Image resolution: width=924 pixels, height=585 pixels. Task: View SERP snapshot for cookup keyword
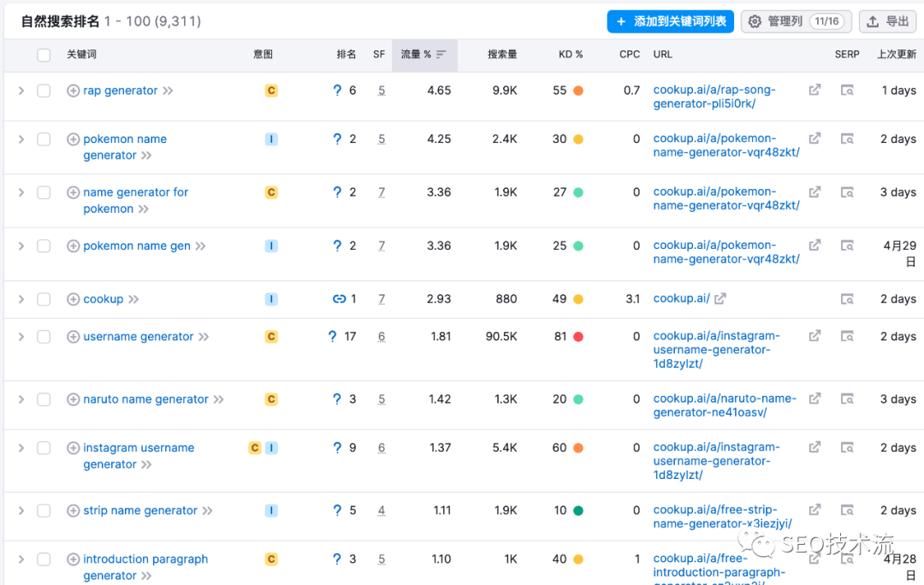(847, 299)
